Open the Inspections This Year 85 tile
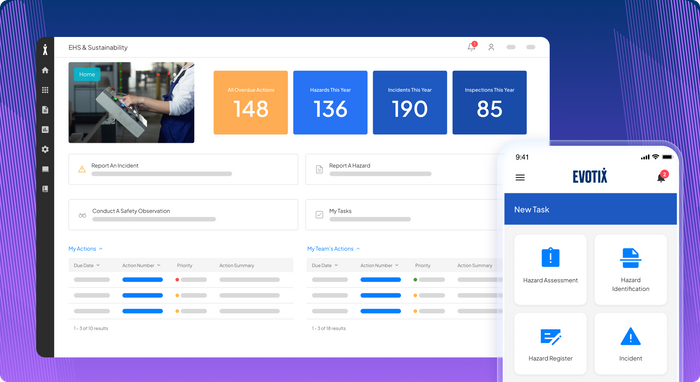 point(489,102)
